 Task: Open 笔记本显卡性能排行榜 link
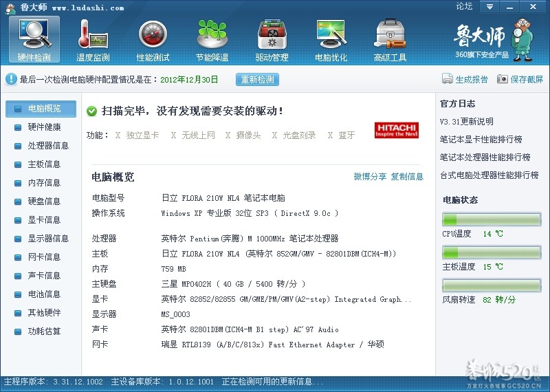481,140
